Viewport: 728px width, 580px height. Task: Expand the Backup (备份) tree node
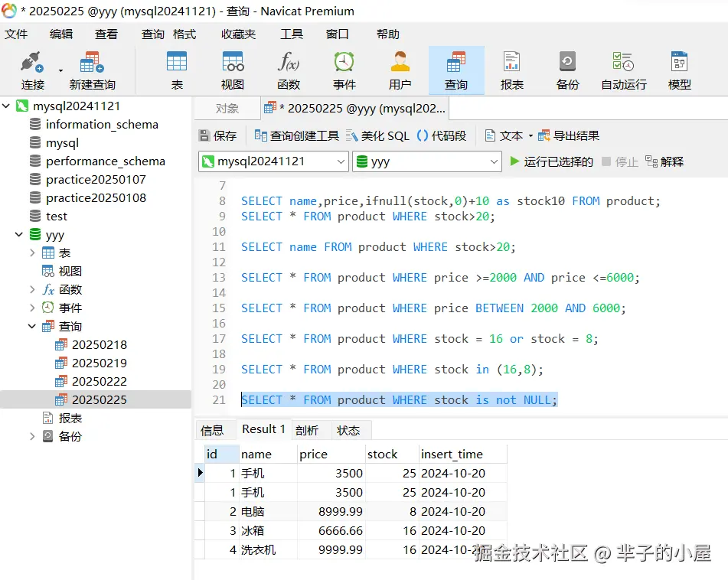pos(32,436)
